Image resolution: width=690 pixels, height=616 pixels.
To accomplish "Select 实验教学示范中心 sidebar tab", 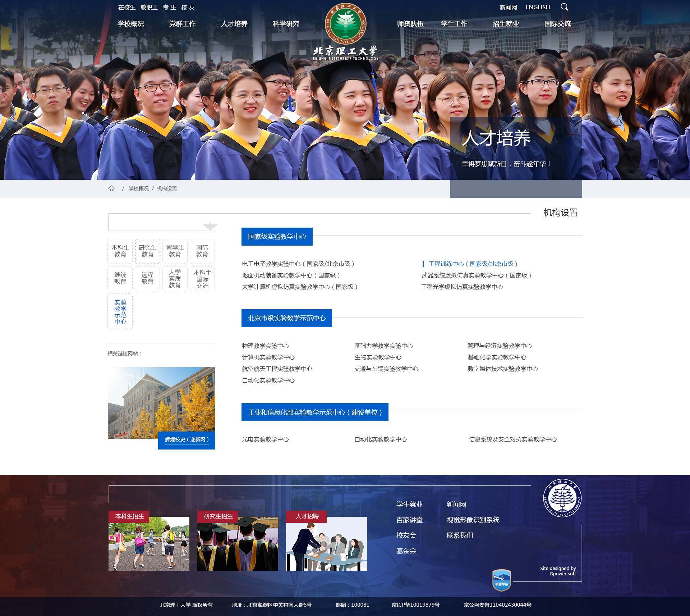I will point(120,311).
